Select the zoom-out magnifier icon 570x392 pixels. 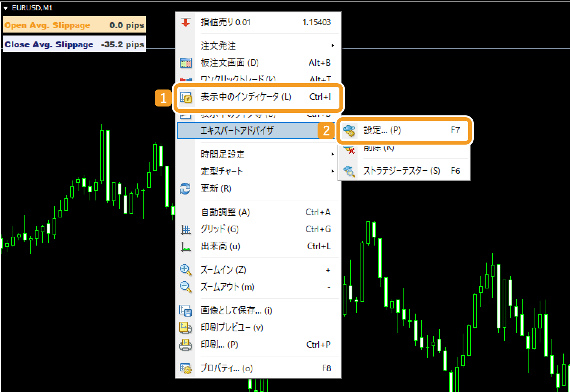click(x=185, y=287)
